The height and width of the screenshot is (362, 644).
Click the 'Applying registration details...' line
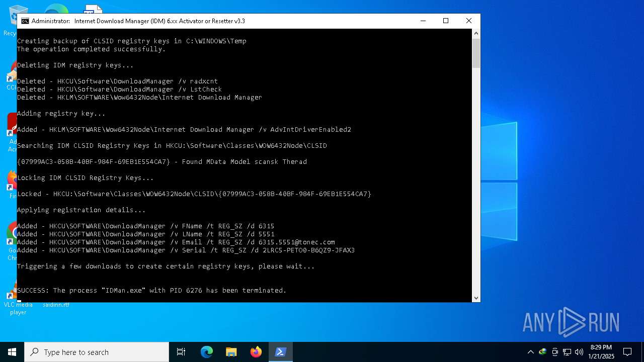[x=82, y=210]
